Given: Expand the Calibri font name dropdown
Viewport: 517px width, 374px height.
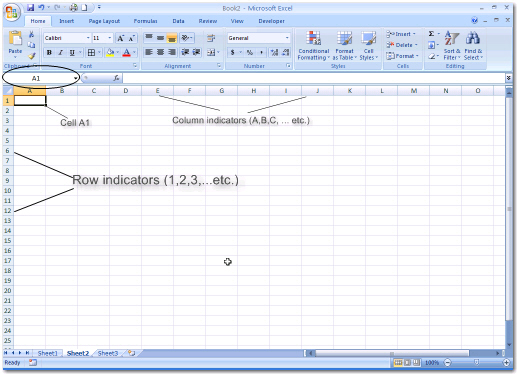Looking at the screenshot, I should click(88, 38).
